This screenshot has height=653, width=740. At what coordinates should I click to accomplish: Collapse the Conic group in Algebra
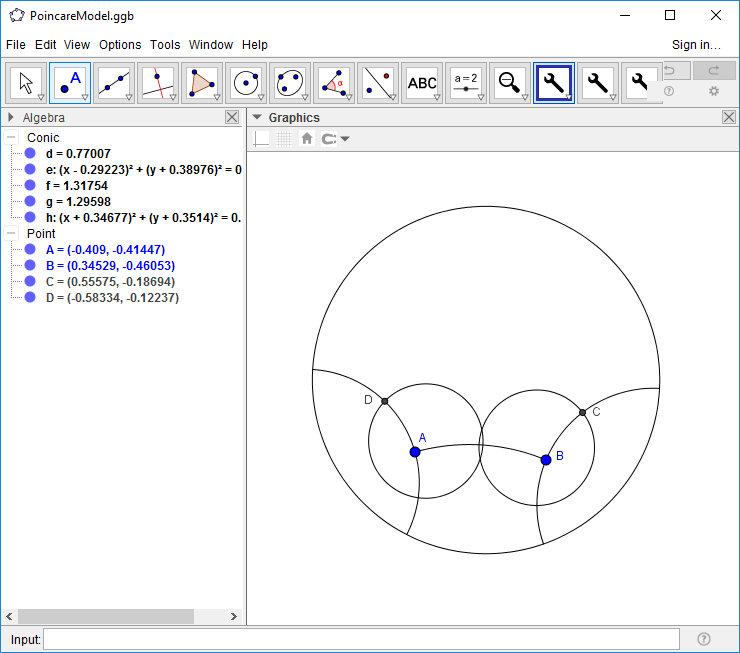click(11, 138)
